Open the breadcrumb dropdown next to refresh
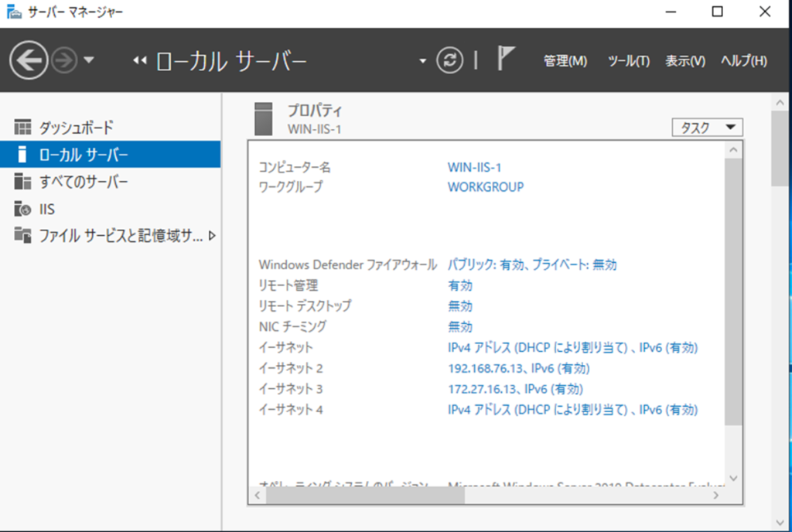 point(422,61)
